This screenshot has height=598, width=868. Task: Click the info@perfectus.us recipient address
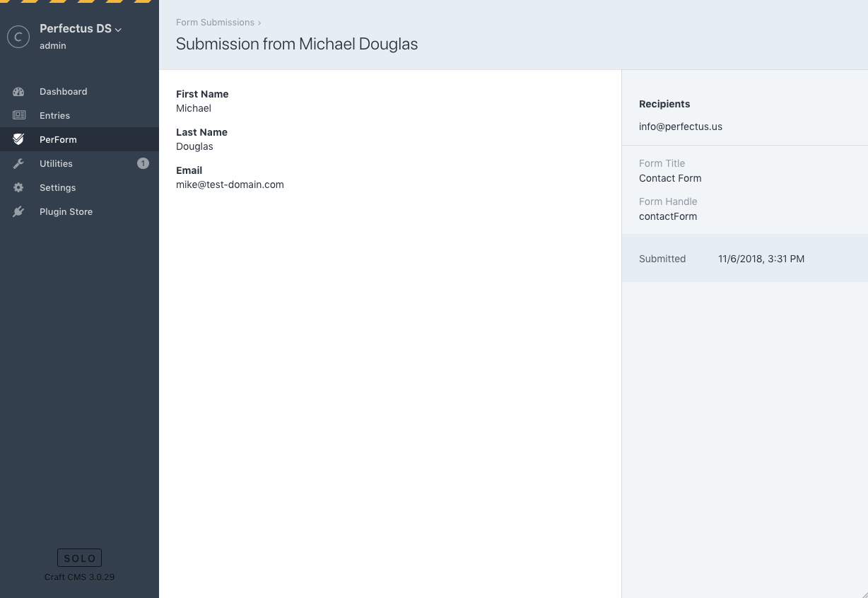[680, 127]
